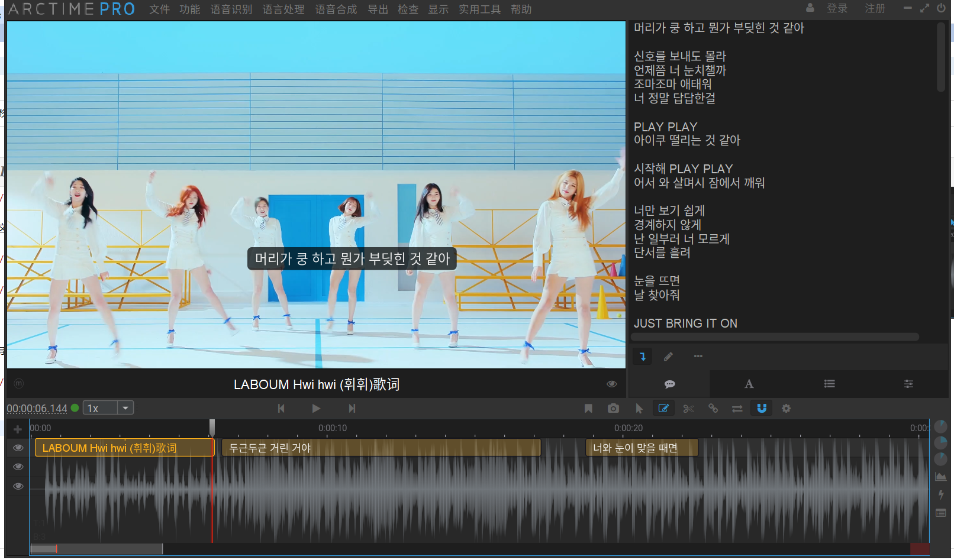Screen dimensions: 954x560
Task: Click the subtitle overlay on video preview
Action: pos(352,259)
